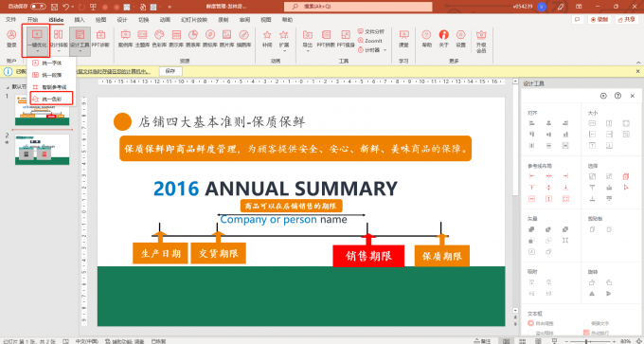Switch to the 插入 ribbon tab
Image resolution: width=644 pixels, height=344 pixels.
point(80,20)
